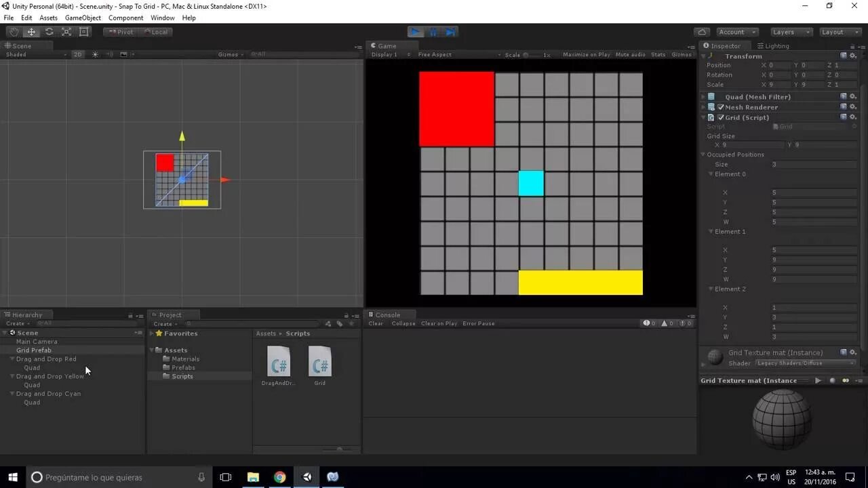The image size is (868, 488).
Task: Expand the Quad (Mesh Filter) component
Action: [703, 96]
